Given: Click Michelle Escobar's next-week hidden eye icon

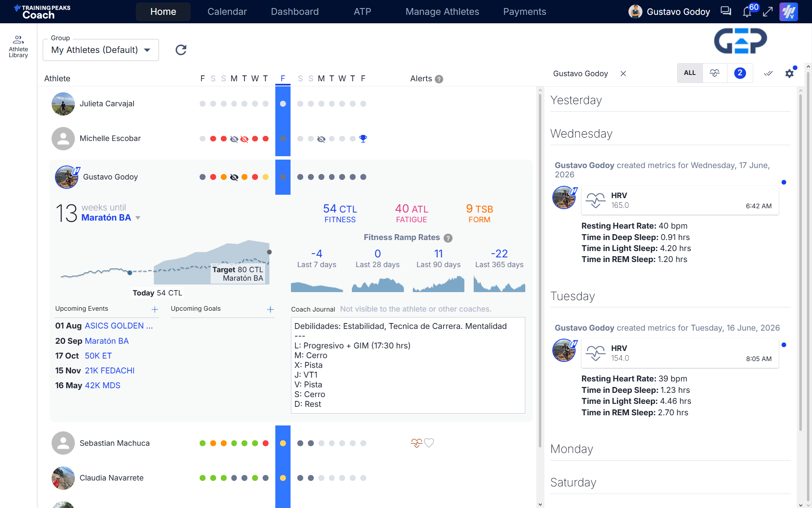Looking at the screenshot, I should tap(321, 139).
